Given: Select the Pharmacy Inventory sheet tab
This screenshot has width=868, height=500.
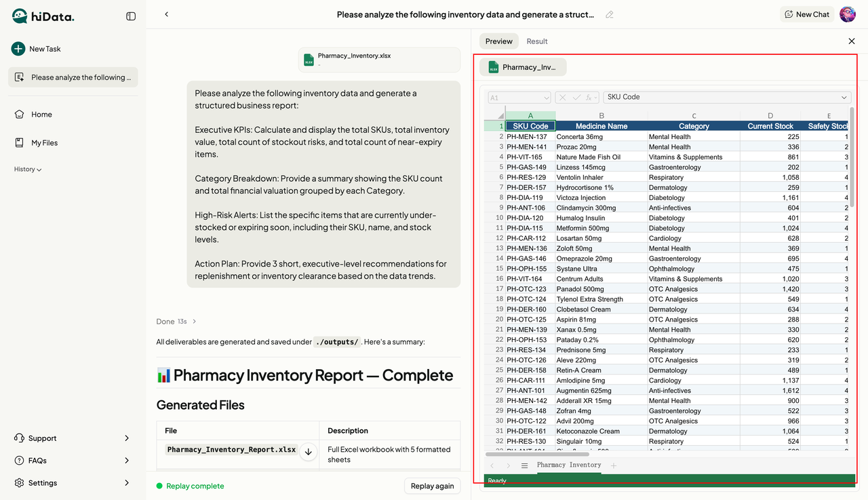Looking at the screenshot, I should [x=569, y=465].
